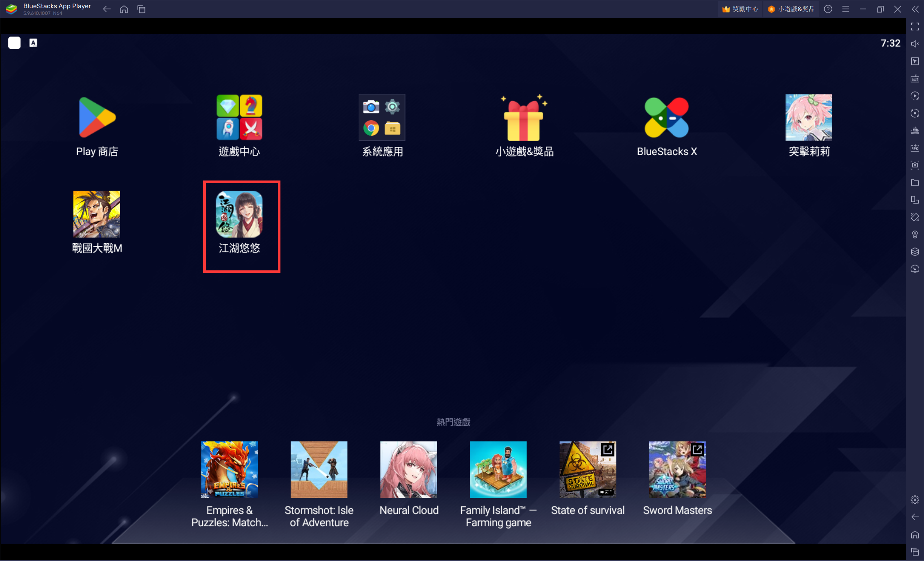
Task: Open the layers stack sidebar icon
Action: pos(915,252)
